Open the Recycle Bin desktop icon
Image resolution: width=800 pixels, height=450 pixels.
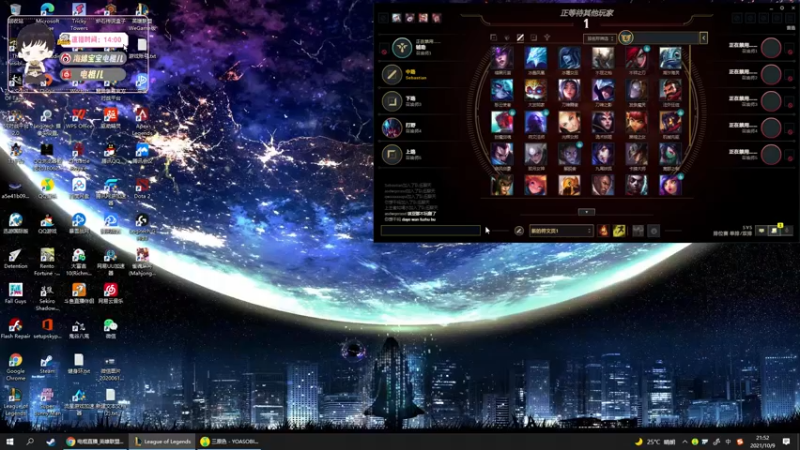(x=15, y=13)
